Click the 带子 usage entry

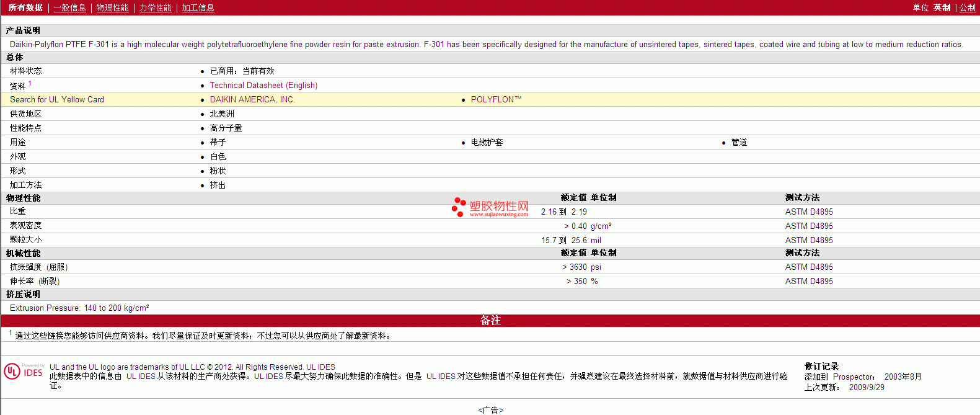(218, 142)
